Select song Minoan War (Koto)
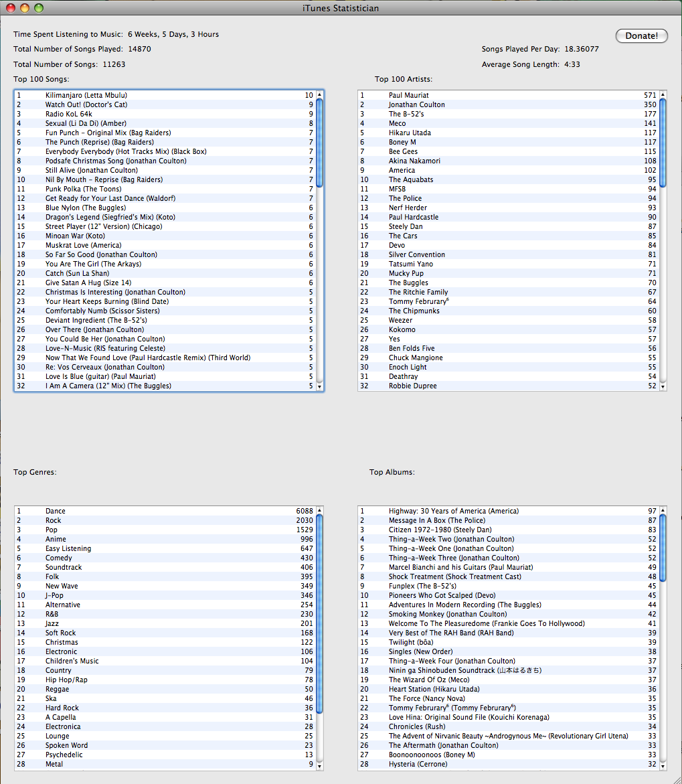This screenshot has height=784, width=682. point(165,236)
